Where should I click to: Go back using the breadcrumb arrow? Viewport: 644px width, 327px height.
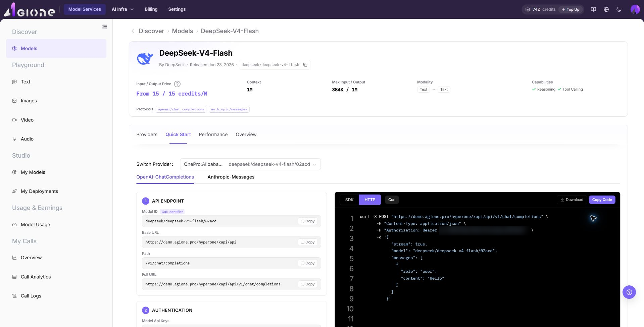point(133,31)
